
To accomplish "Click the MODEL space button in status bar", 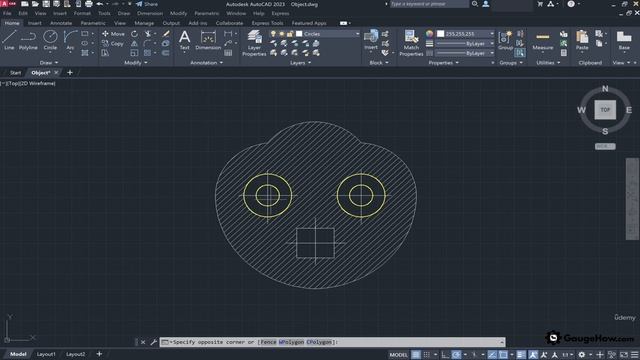I will [x=398, y=355].
